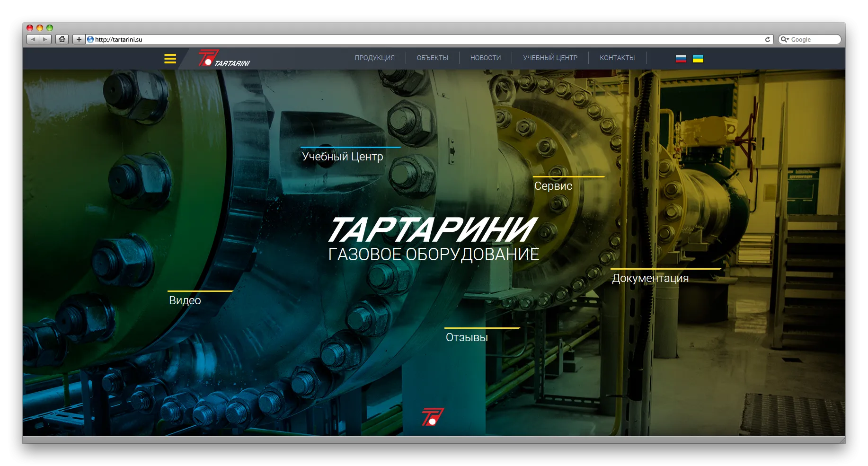Expand Google search magnifier dropdown
Screen dimensions: 868x466
tap(785, 39)
